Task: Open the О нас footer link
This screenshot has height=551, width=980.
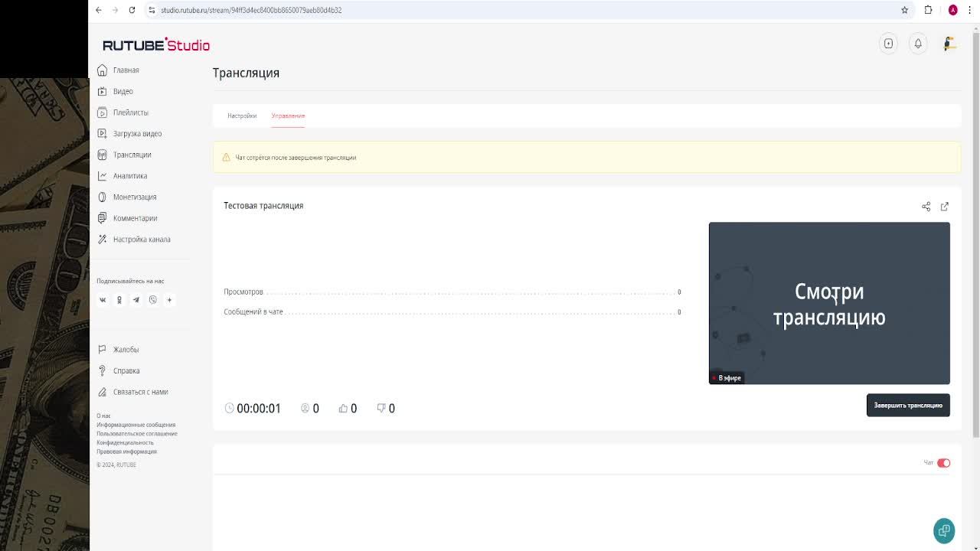Action: (x=103, y=416)
